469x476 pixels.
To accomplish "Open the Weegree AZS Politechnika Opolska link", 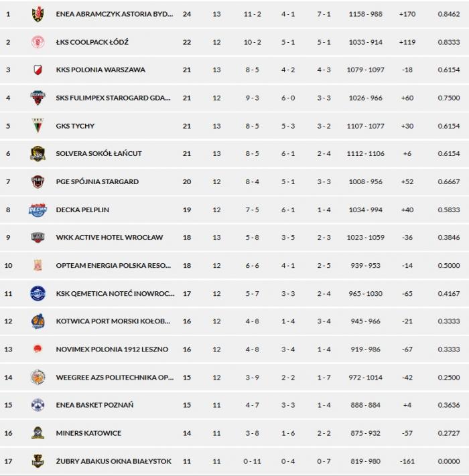I will click(115, 378).
